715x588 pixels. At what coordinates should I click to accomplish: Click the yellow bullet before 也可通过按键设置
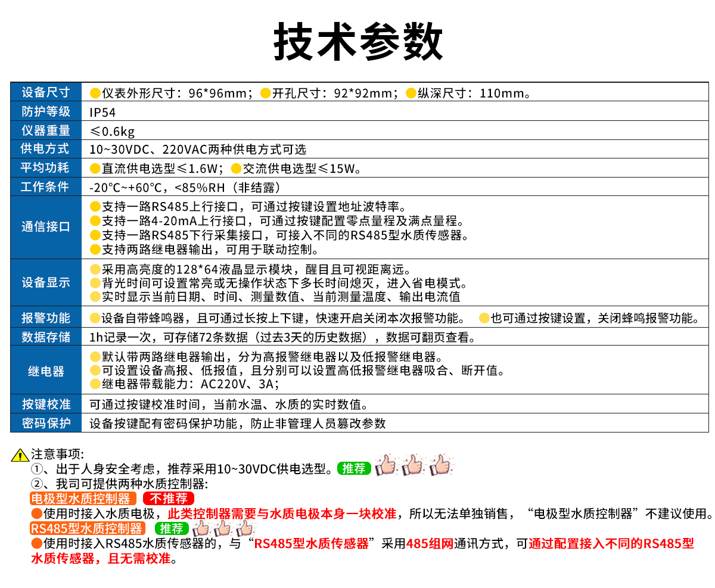[x=484, y=318]
